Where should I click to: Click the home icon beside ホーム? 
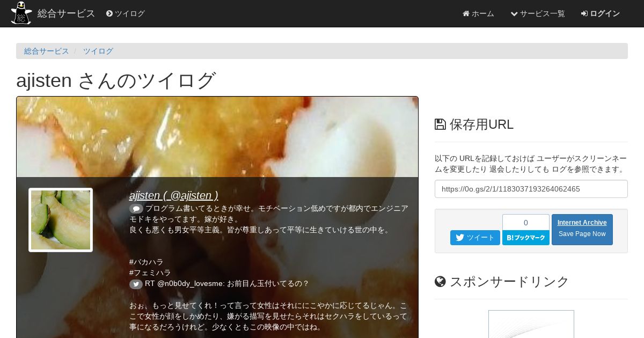point(466,13)
